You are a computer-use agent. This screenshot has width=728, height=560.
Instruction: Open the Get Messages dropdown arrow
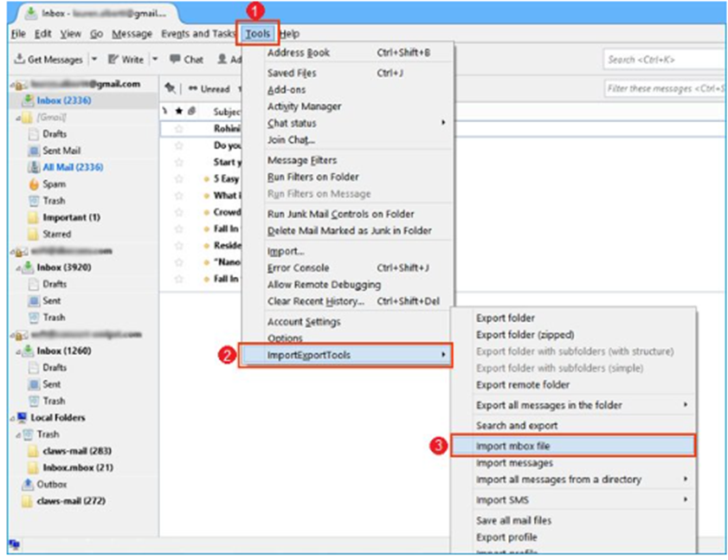[x=93, y=59]
